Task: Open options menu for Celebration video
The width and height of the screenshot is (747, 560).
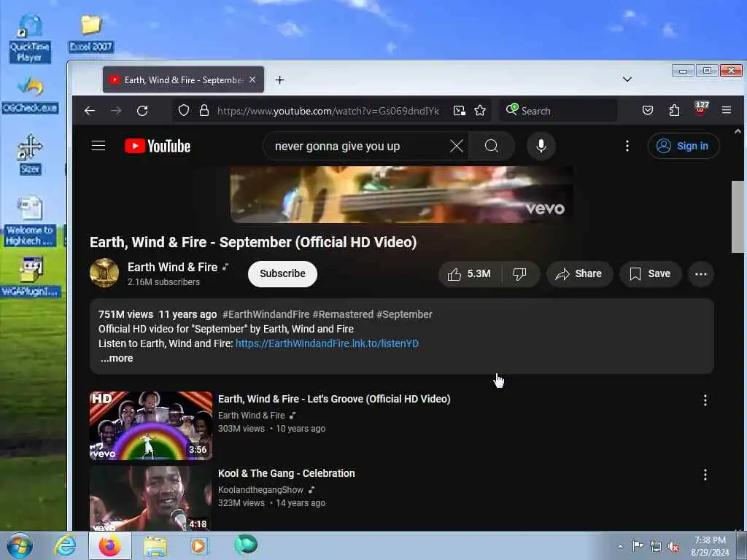Action: (x=705, y=475)
